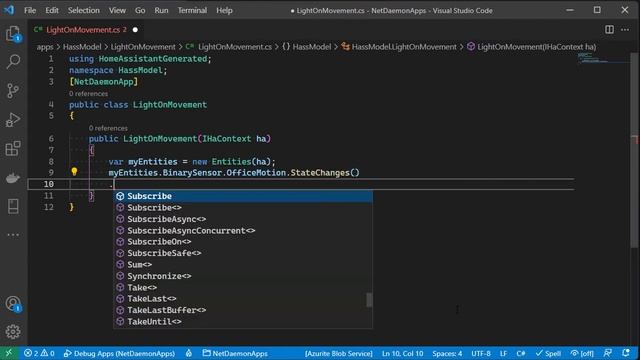640x360 pixels.
Task: Open the notebook icon view in activity bar
Action: point(13,207)
